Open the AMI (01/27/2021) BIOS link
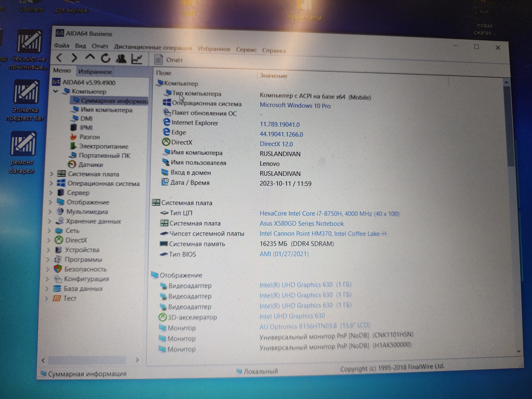This screenshot has height=399, width=532. coord(284,254)
